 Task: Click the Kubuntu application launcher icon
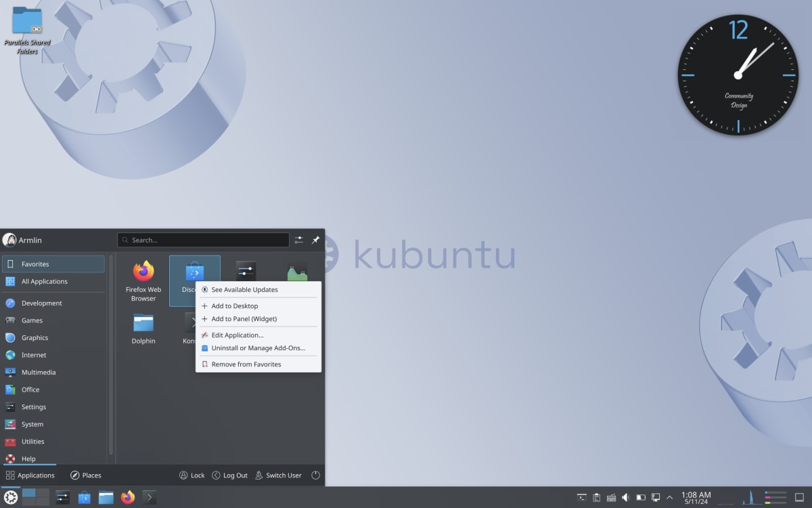(10, 498)
